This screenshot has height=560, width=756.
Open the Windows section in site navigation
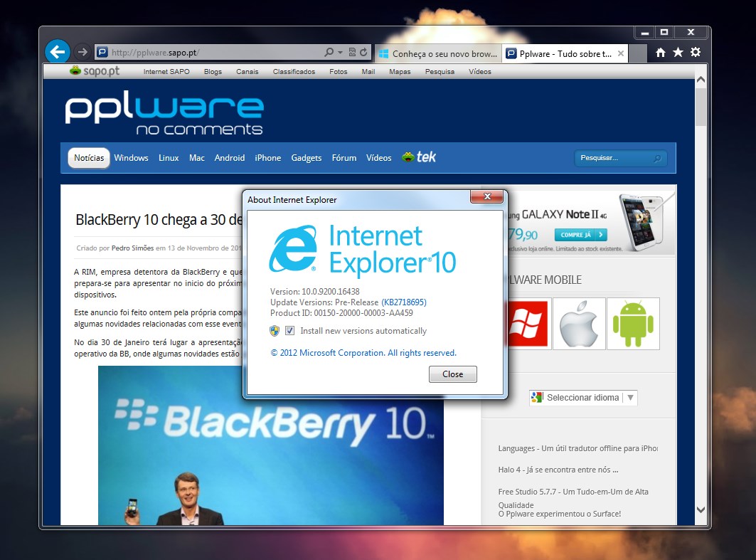pos(131,158)
